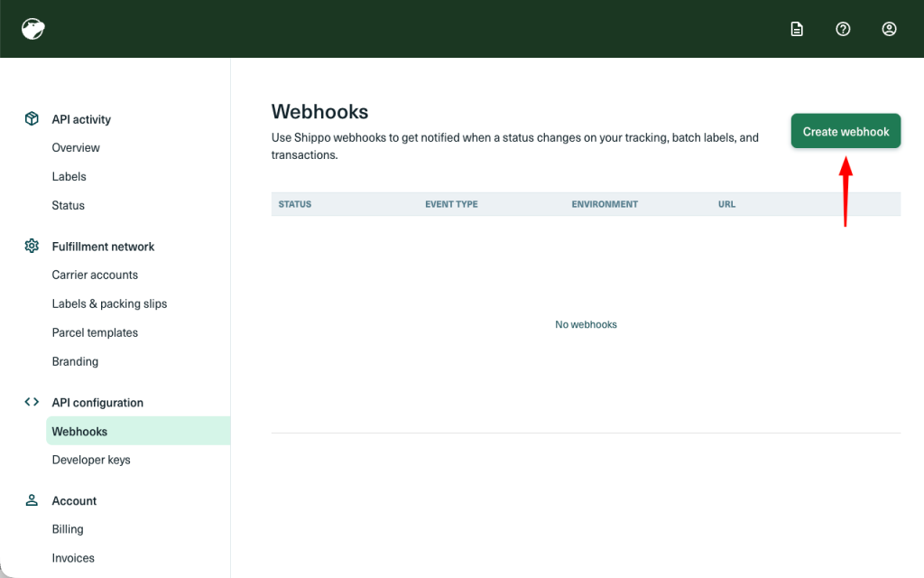Click the EVENT TYPE column header
The image size is (924, 578).
(x=451, y=204)
